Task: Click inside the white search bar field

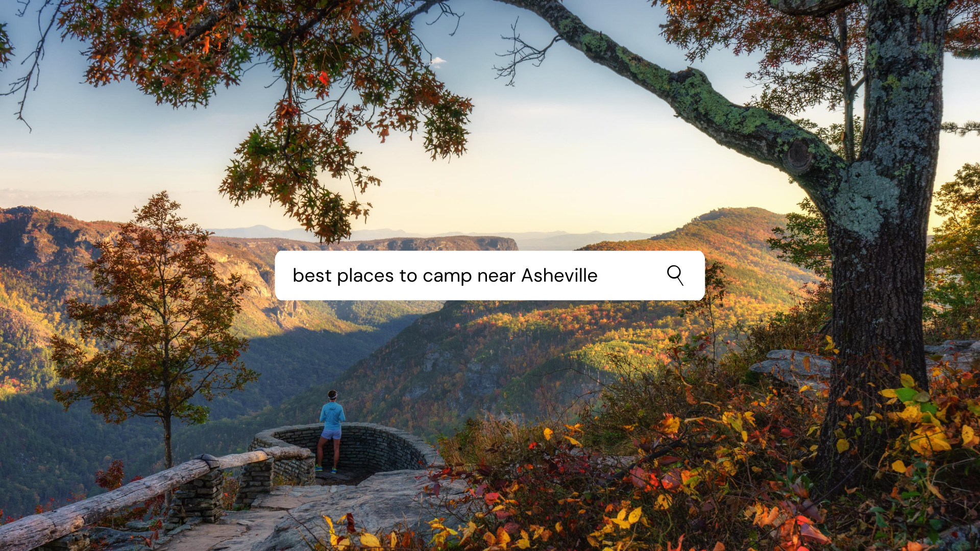Action: point(489,275)
